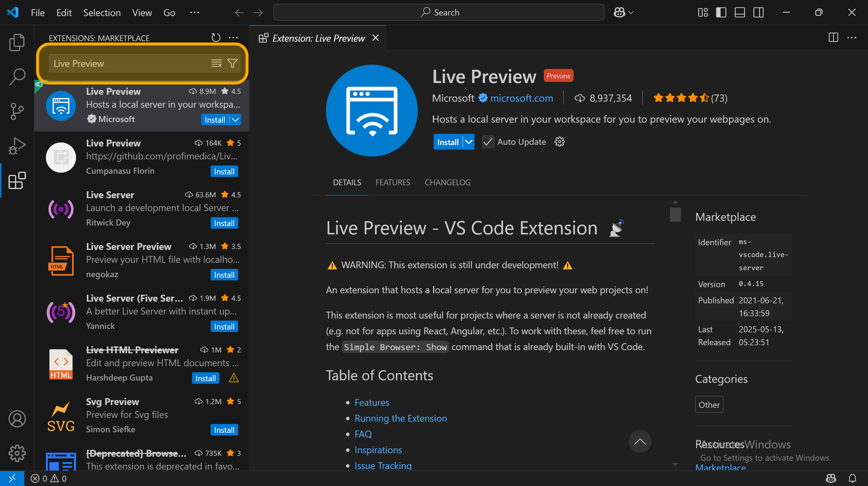Open Running the Extension link
The height and width of the screenshot is (486, 868).
(x=401, y=418)
